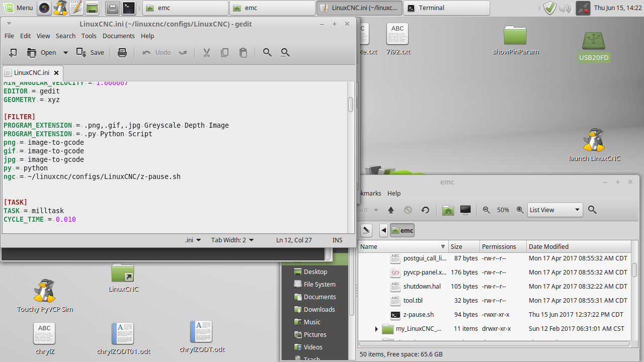Open the Forward history dropdown arrow

(375, 210)
